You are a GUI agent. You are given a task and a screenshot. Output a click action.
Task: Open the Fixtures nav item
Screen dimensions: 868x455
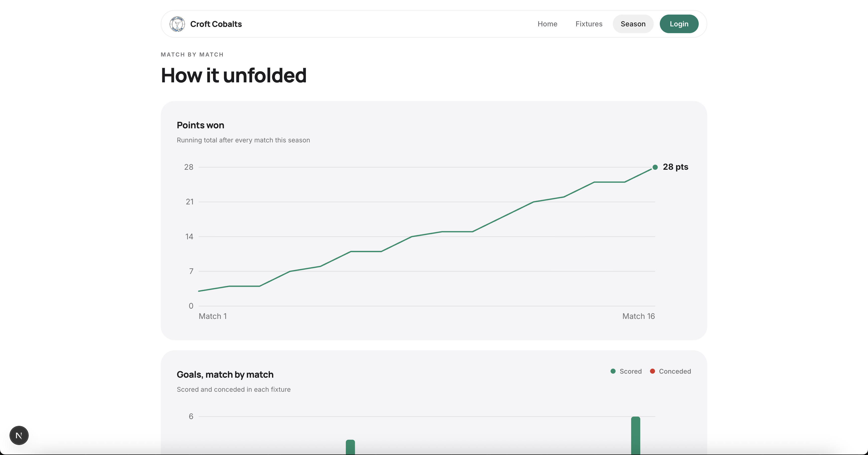coord(589,24)
